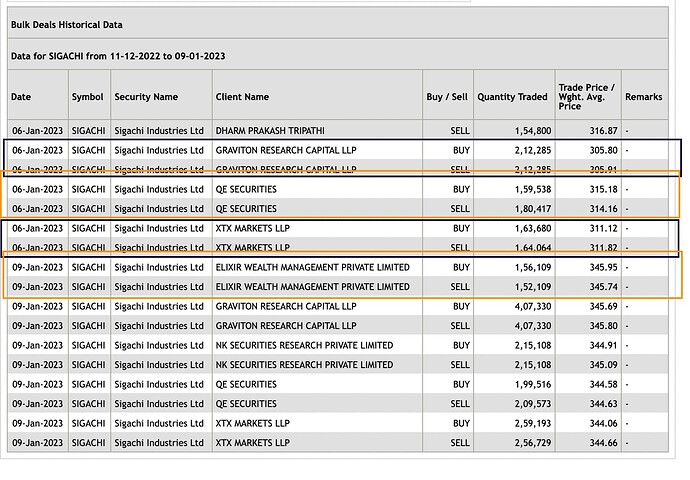Select price 315.18
The height and width of the screenshot is (480, 690).
coord(603,189)
